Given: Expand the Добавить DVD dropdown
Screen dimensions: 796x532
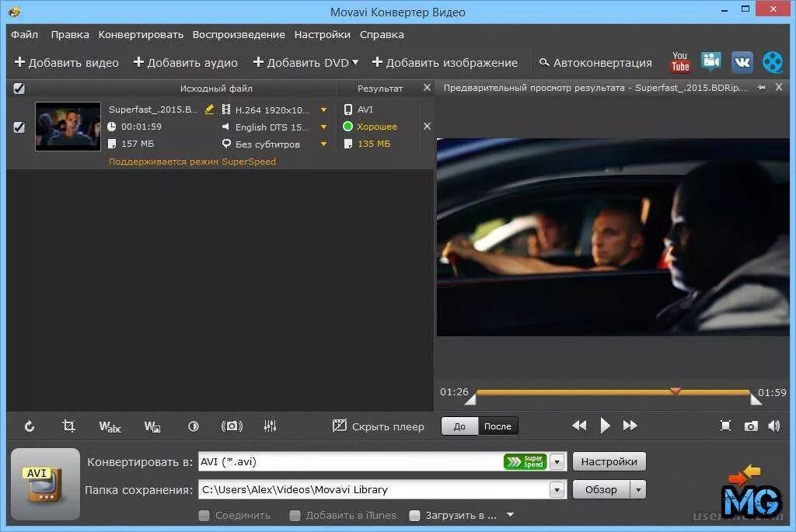Looking at the screenshot, I should point(354,62).
